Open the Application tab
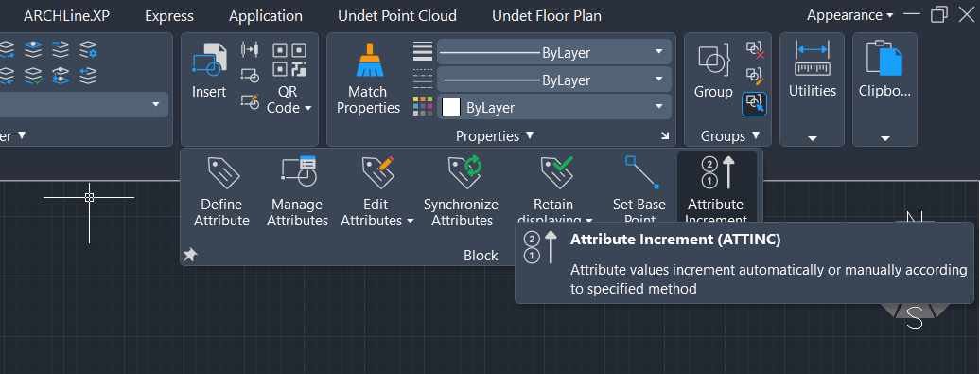980x374 pixels. click(266, 16)
